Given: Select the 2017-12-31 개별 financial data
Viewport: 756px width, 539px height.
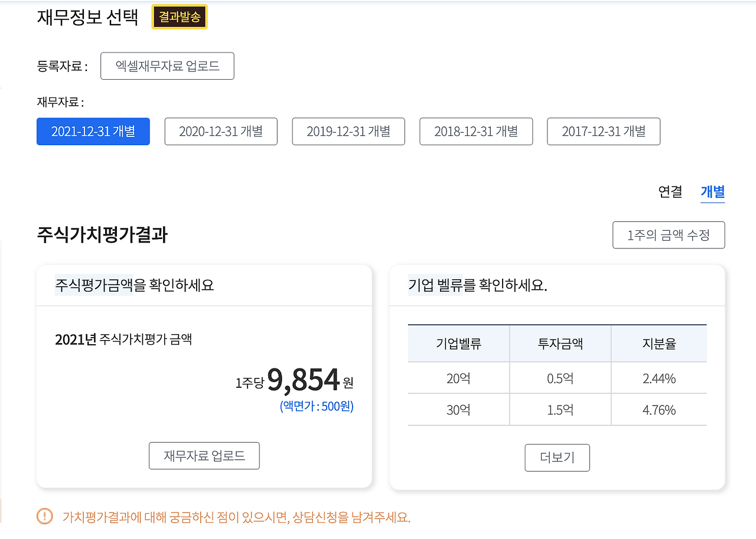Looking at the screenshot, I should click(603, 131).
